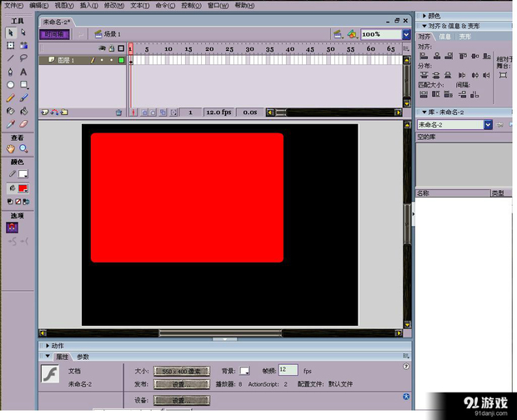Activate the Hand tool
The width and height of the screenshot is (517, 420).
(x=11, y=148)
